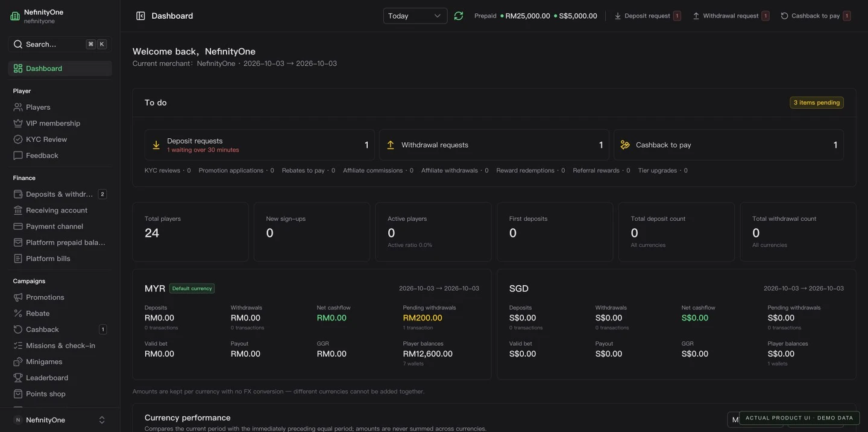Click the Receiving account bank icon
The height and width of the screenshot is (432, 868).
pos(18,210)
